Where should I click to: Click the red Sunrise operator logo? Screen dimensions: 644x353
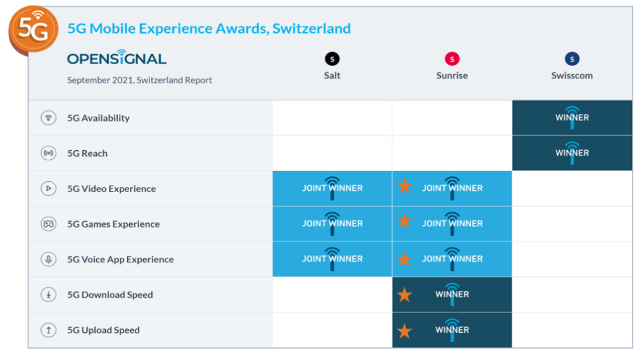[451, 59]
